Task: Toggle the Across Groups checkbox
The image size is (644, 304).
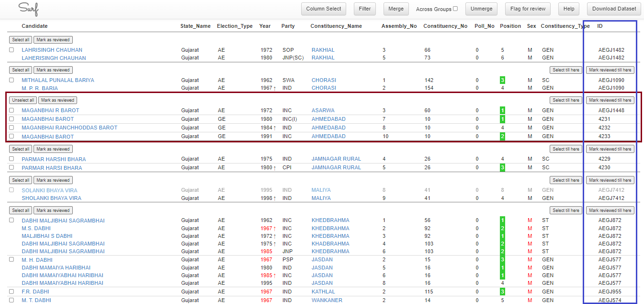Action: (x=455, y=9)
